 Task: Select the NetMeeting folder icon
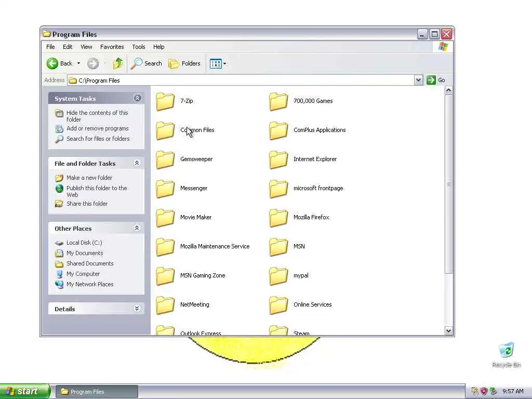pos(165,305)
